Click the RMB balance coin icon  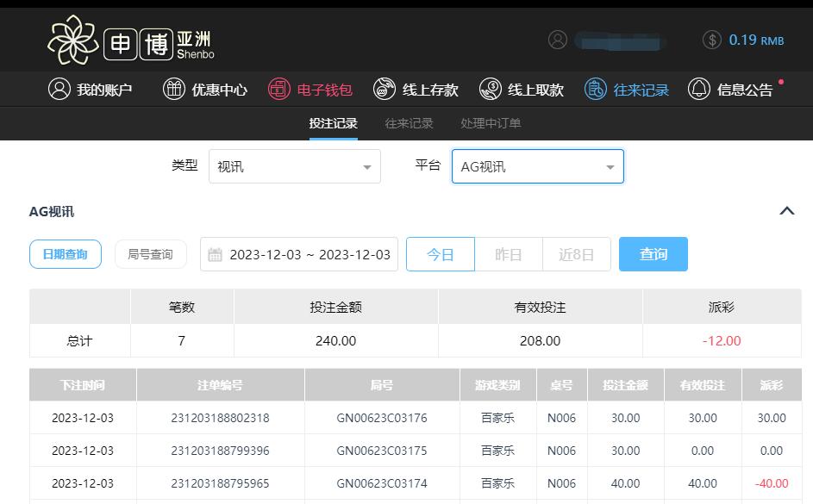[712, 40]
